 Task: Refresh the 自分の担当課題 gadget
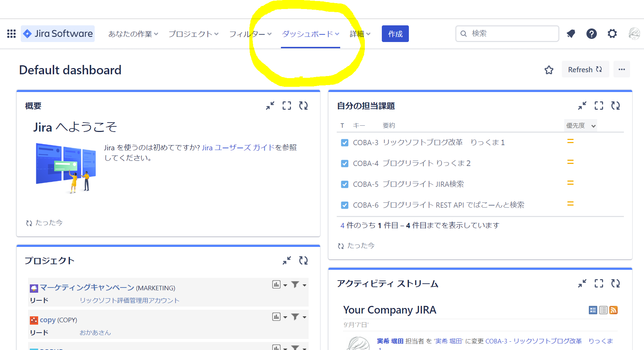click(616, 106)
